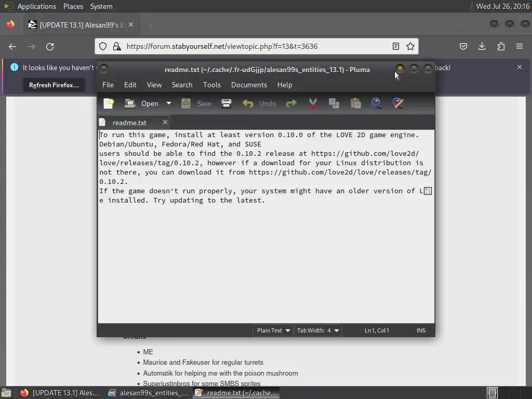Open the File menu in Pluma

point(108,85)
